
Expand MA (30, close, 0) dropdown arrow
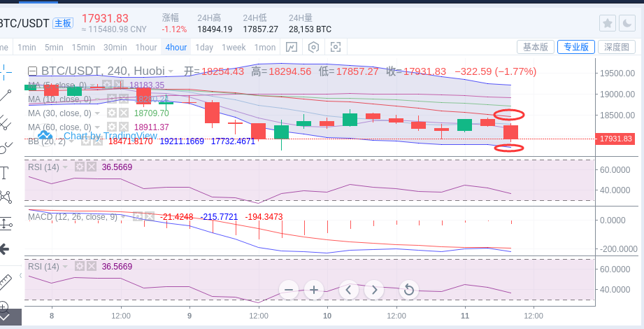(x=98, y=113)
